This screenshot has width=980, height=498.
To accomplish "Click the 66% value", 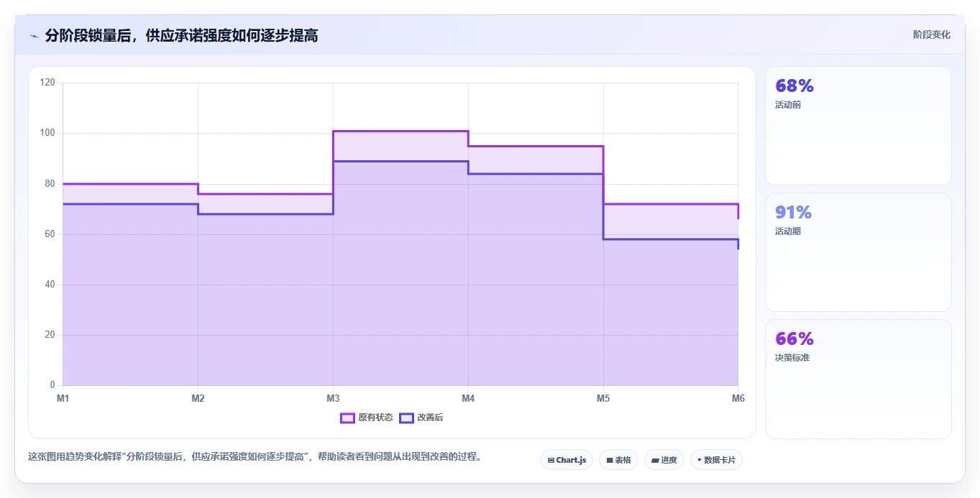I will [794, 339].
